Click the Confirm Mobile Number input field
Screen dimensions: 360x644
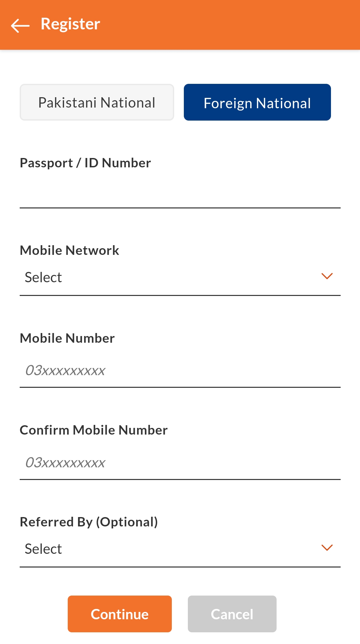pyautogui.click(x=180, y=463)
